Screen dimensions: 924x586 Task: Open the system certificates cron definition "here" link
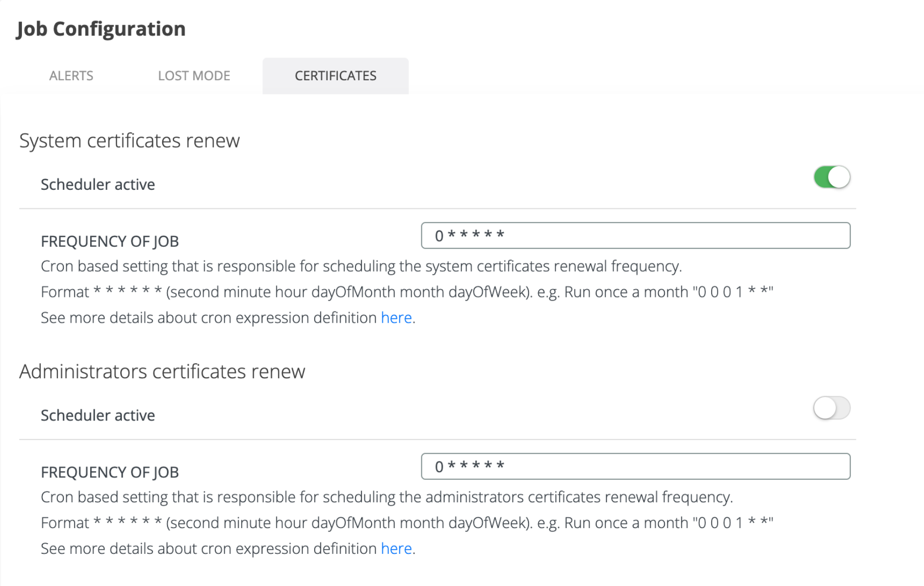396,318
